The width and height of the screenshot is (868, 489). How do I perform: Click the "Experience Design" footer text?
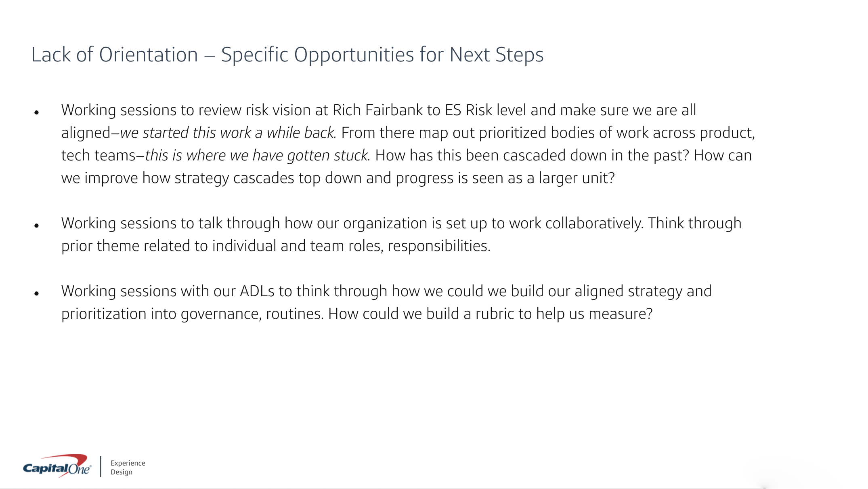click(x=127, y=468)
